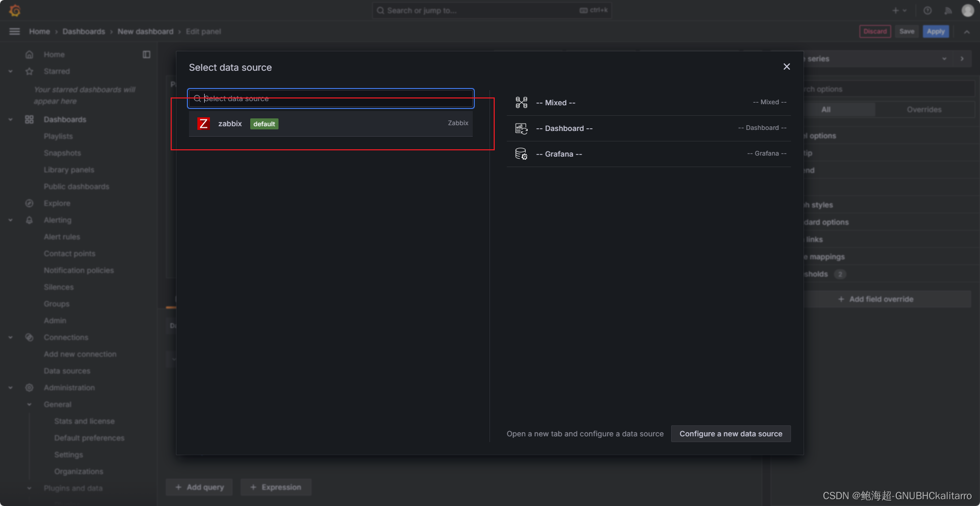Image resolution: width=980 pixels, height=506 pixels.
Task: Click the Apply button
Action: point(936,31)
